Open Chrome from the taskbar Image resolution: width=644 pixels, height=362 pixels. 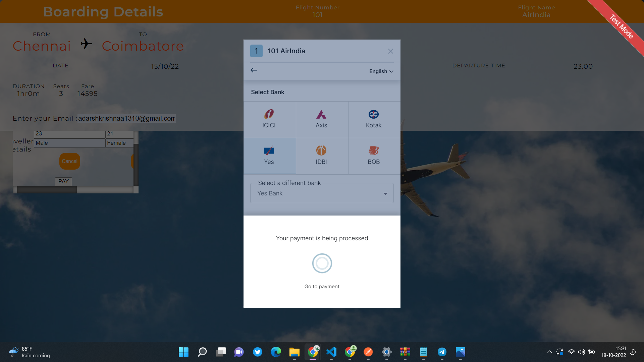click(x=313, y=352)
